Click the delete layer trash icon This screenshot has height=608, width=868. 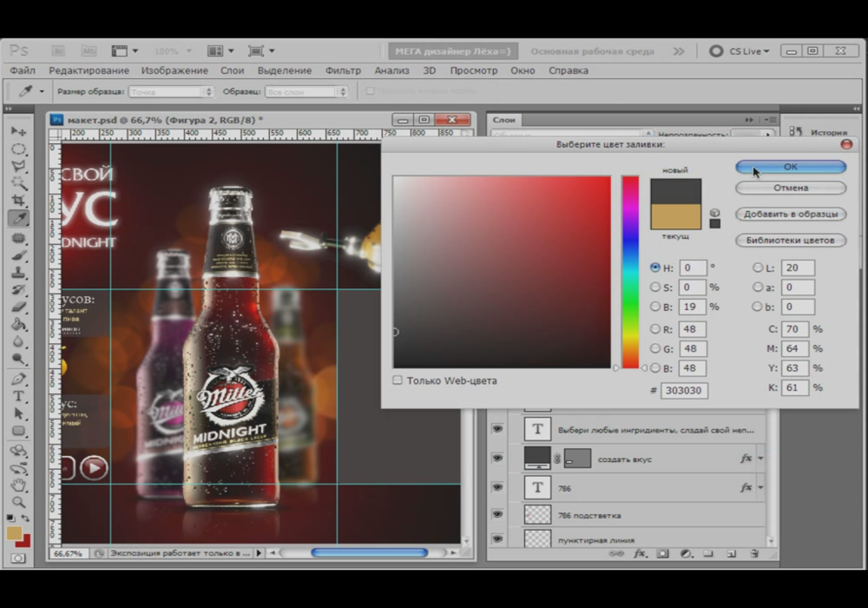coord(754,553)
